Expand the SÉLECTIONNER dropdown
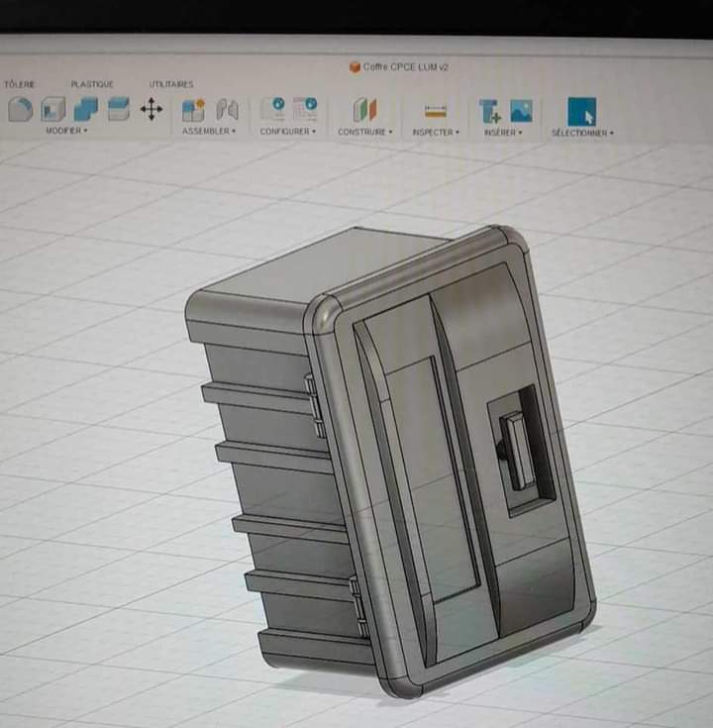The height and width of the screenshot is (728, 713). 582,133
